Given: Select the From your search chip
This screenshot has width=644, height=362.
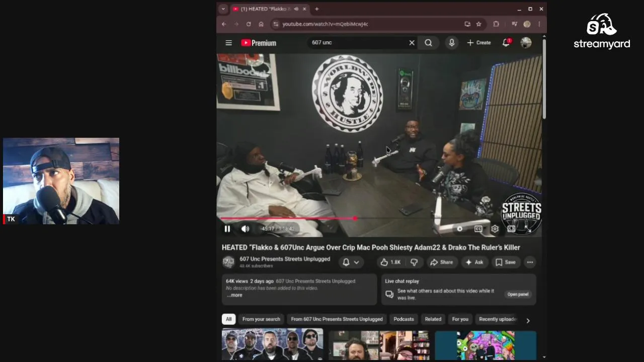Looking at the screenshot, I should tap(261, 319).
